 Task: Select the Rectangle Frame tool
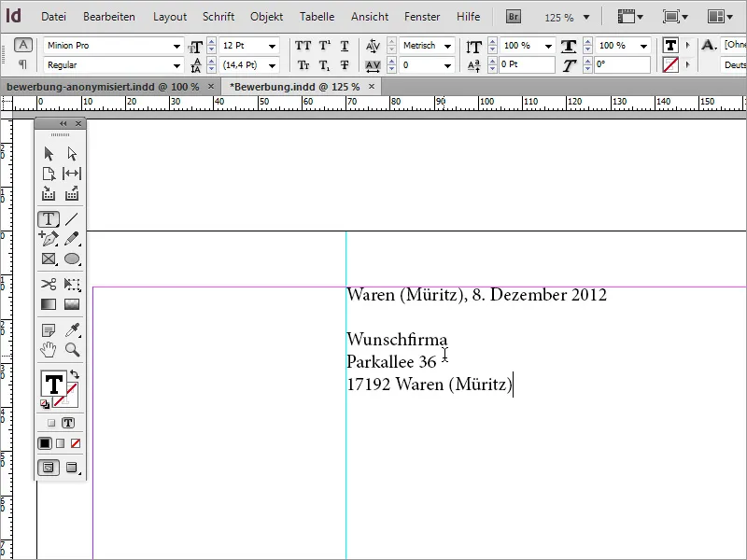(49, 259)
